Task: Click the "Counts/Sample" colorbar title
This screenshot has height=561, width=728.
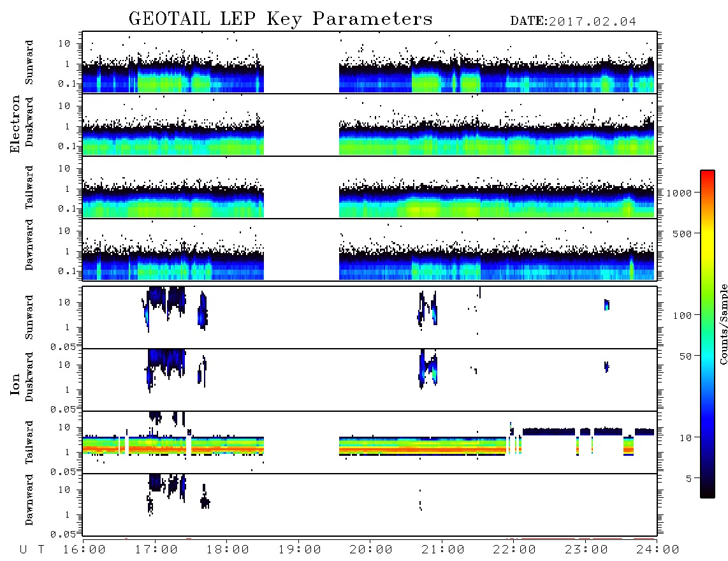Action: pyautogui.click(x=723, y=324)
